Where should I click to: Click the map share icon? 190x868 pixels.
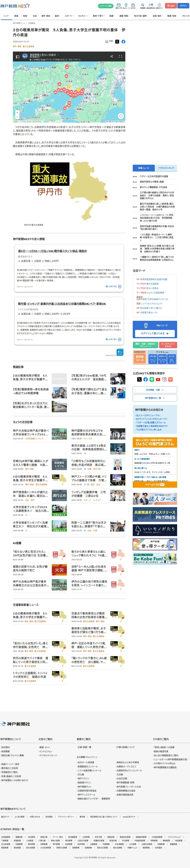coord(112,56)
